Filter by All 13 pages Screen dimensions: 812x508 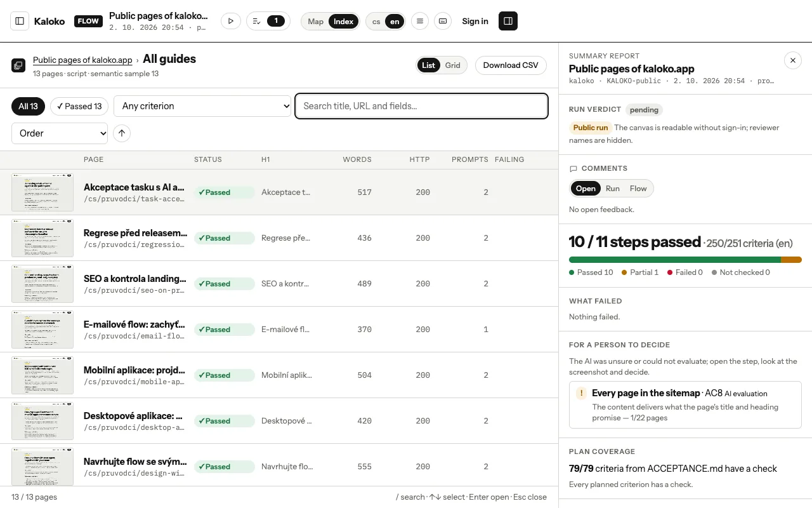coord(28,106)
